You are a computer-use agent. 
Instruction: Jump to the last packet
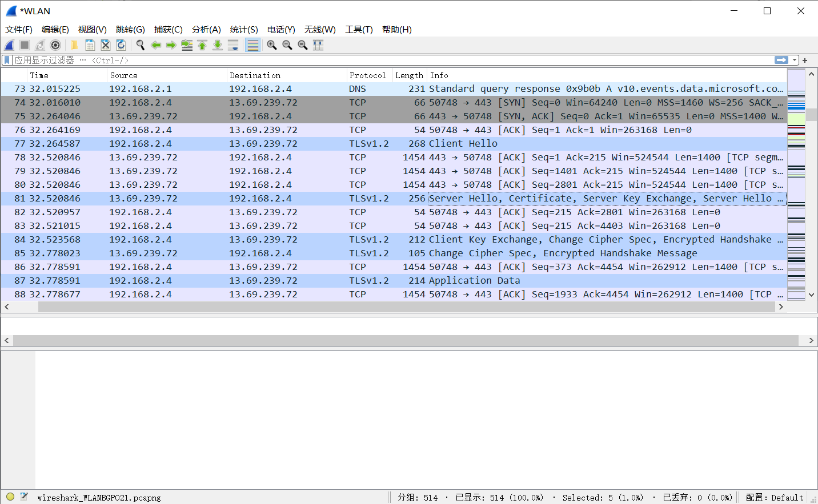pyautogui.click(x=218, y=45)
